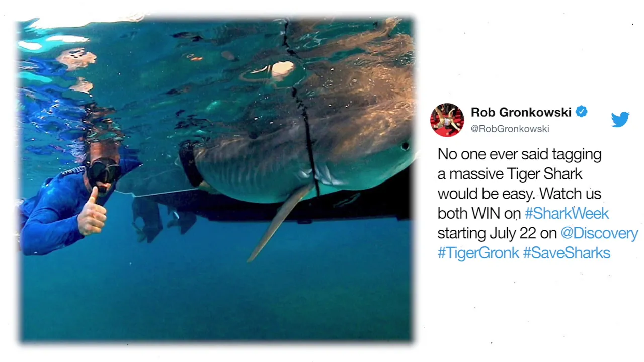644x362 pixels.
Task: Click the Rob Gronkowski display name
Action: pos(521,112)
